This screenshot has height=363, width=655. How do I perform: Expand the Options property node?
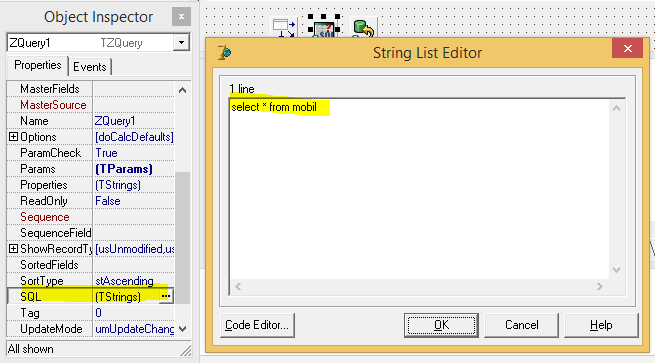click(13, 137)
